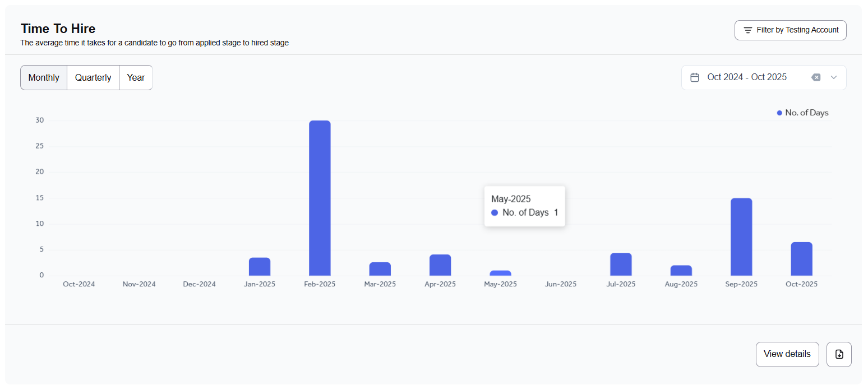Image resolution: width=868 pixels, height=385 pixels.
Task: Click the blue dot in the May-2025 tooltip
Action: click(495, 213)
